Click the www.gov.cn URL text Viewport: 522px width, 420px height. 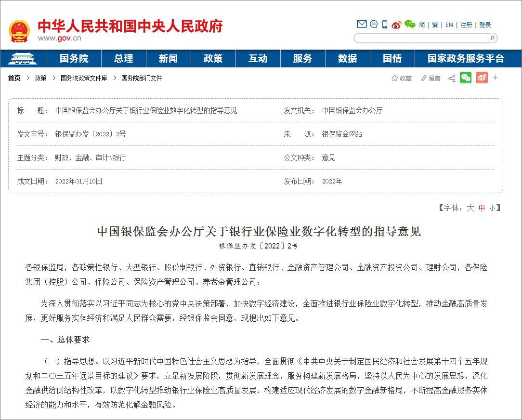(60, 38)
